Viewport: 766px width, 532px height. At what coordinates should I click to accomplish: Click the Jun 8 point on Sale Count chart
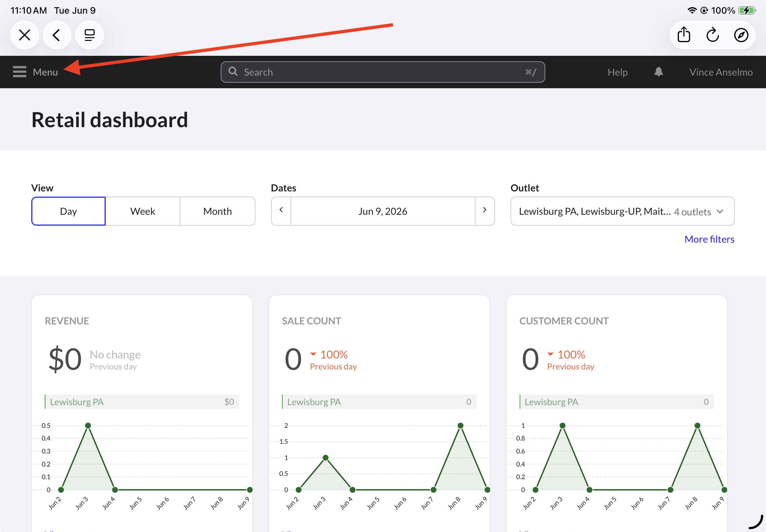460,425
